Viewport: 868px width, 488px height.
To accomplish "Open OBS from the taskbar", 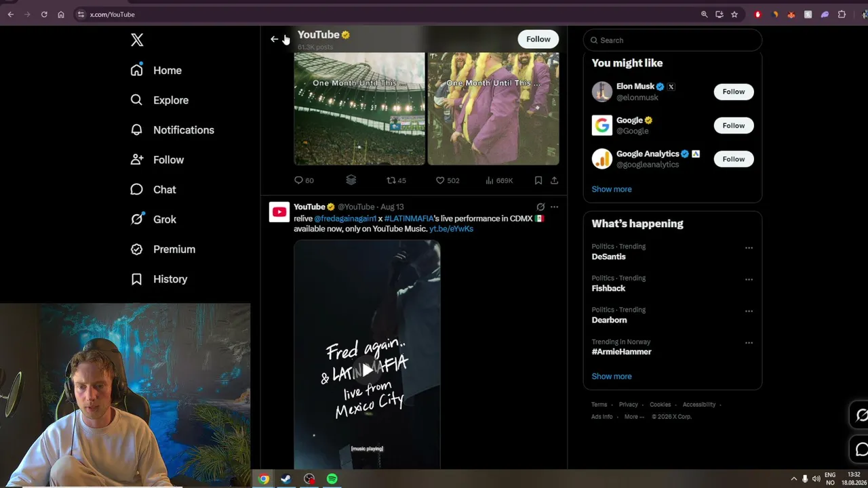I will pos(309,479).
